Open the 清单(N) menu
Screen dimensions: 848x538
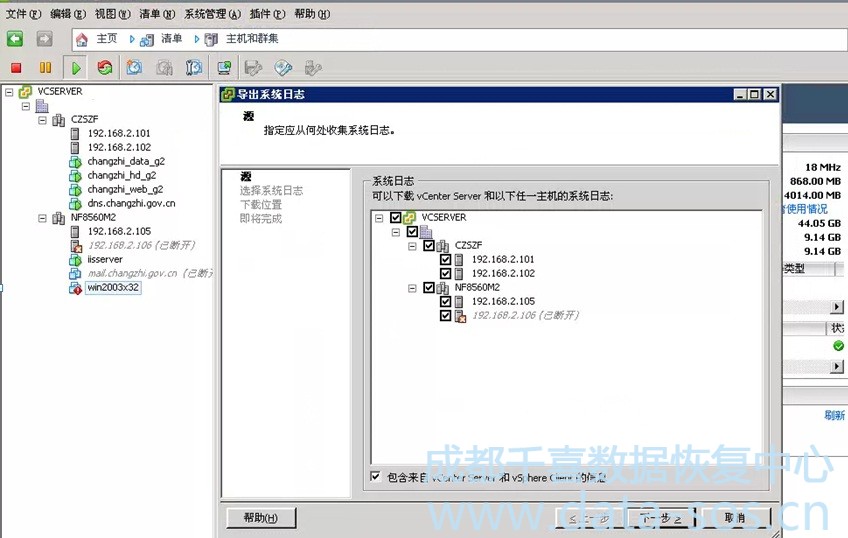(x=157, y=14)
